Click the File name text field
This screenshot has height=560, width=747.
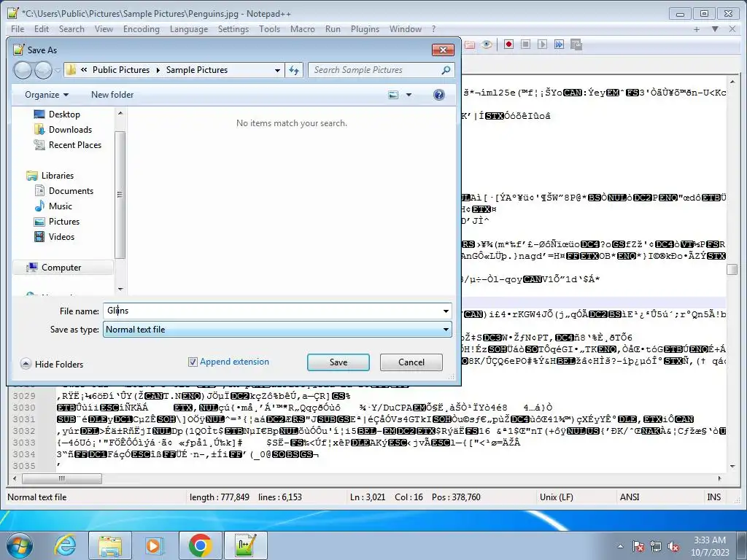pos(273,311)
